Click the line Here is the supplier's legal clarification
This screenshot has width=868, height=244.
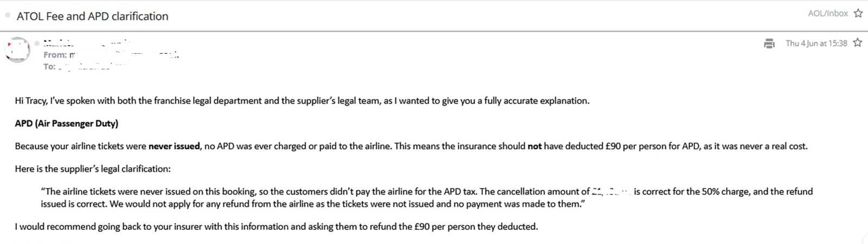[93, 169]
